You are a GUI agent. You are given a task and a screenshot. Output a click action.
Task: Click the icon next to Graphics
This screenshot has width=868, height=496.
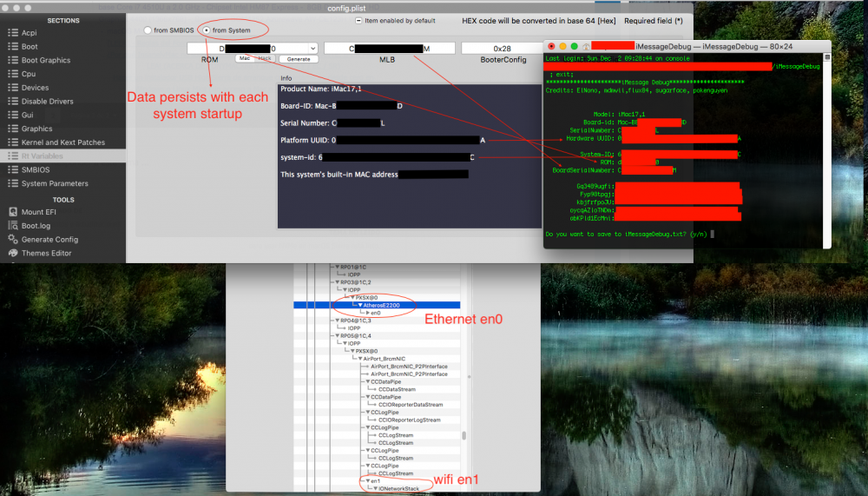(13, 129)
